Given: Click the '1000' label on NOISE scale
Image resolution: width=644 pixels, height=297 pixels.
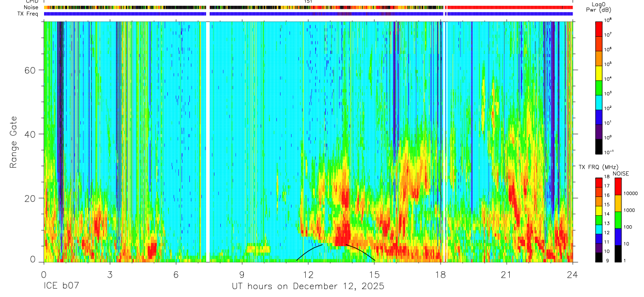Looking at the screenshot, I should pos(629,210).
